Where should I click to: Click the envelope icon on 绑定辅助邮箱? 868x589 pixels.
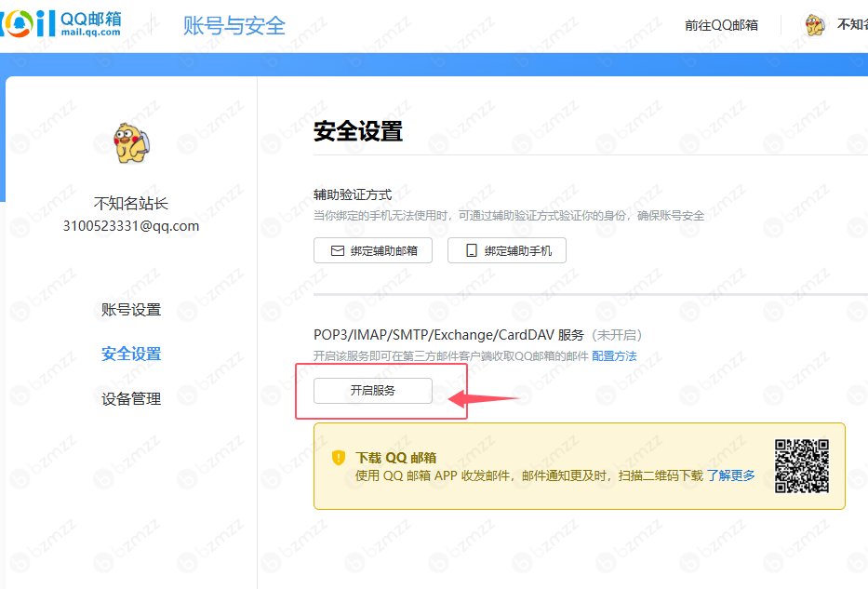tap(337, 251)
